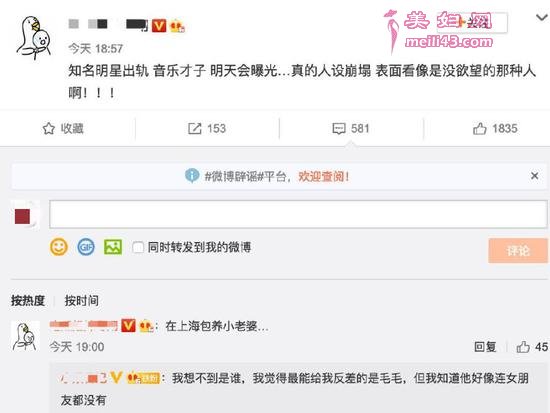Viewport: 550px width, 413px height.
Task: Like the post with 1835 thumbs-up
Action: (479, 128)
